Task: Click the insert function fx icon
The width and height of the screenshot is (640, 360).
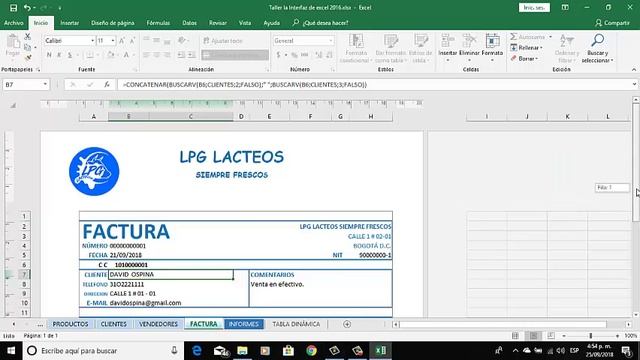Action: [107, 84]
